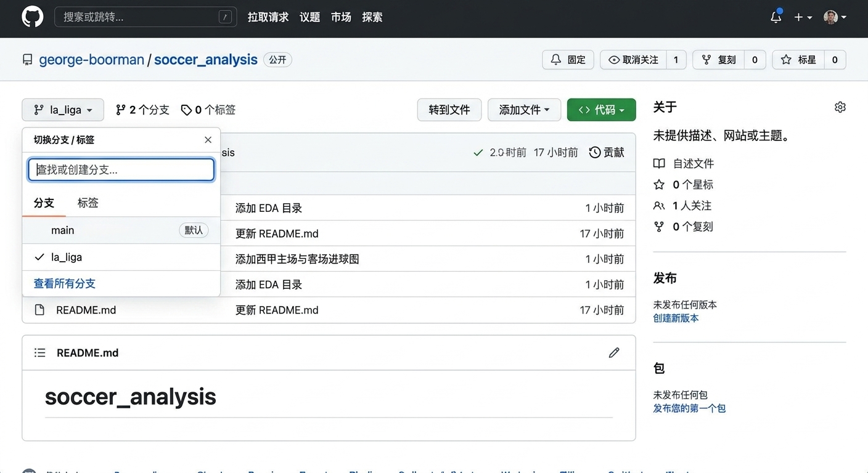868x473 pixels.
Task: Select the main branch
Action: 121,230
